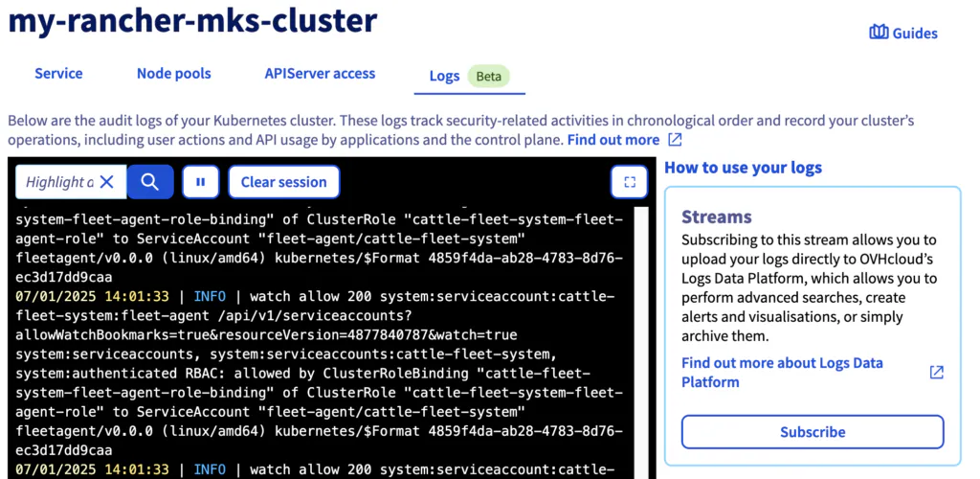Open the Guides link
Image resolution: width=980 pixels, height=479 pixels.
pos(915,34)
